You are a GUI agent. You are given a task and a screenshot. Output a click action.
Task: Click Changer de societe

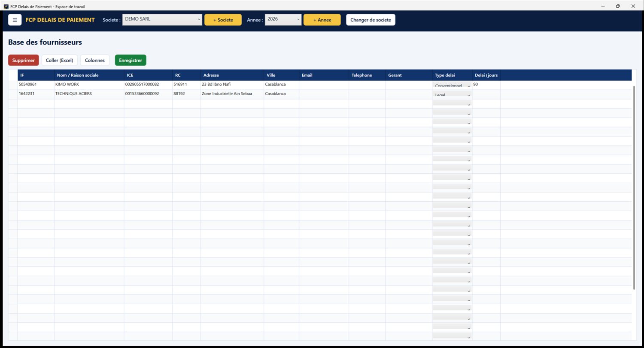pos(371,20)
